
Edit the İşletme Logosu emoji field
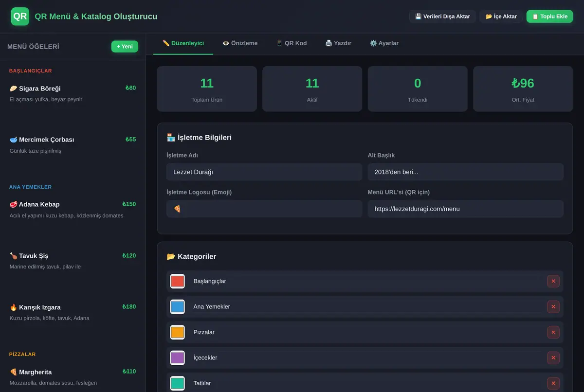(x=264, y=209)
